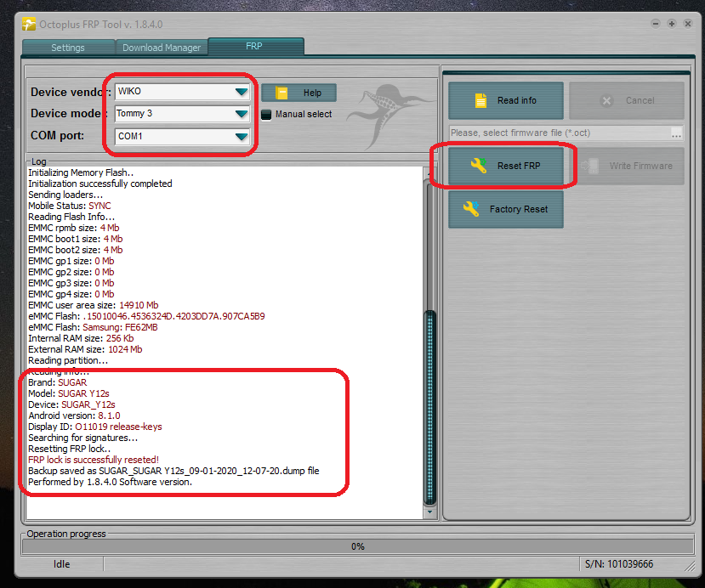This screenshot has height=588, width=705.
Task: Click 'Brand: SUGAR' log line
Action: (x=58, y=382)
